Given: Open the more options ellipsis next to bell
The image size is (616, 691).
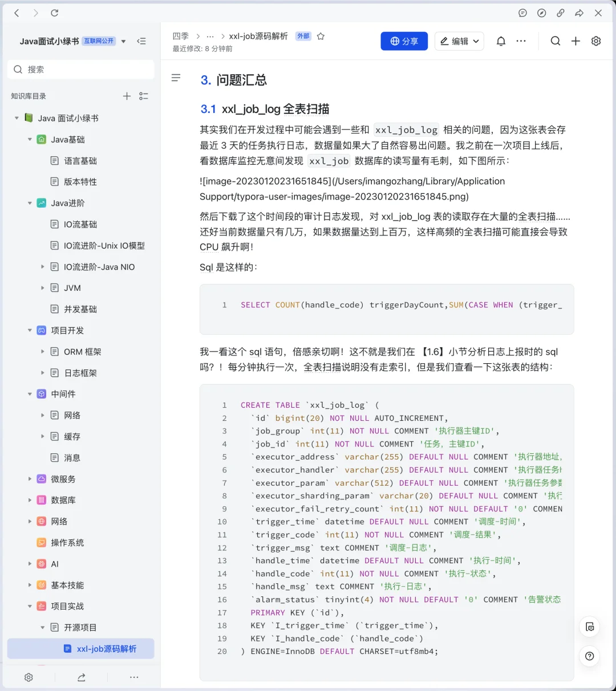Looking at the screenshot, I should pyautogui.click(x=521, y=41).
